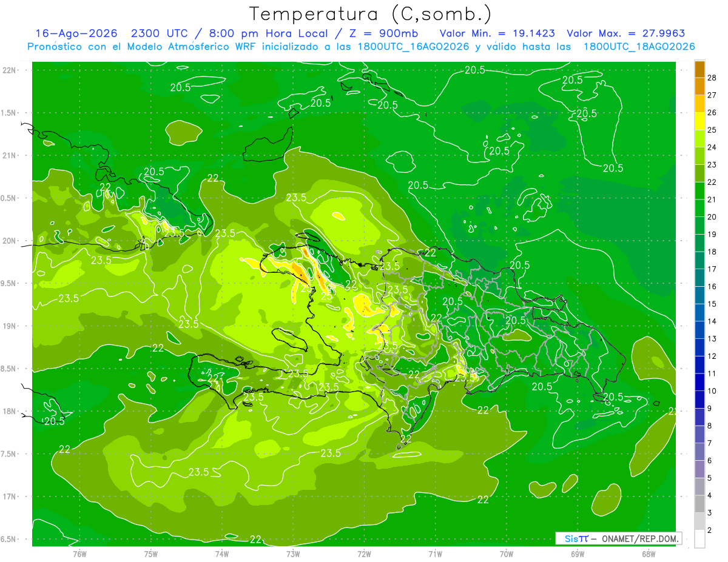The height and width of the screenshot is (562, 728).
Task: Click the '1800UTC_18AGO2026' valid-until time
Action: point(639,47)
